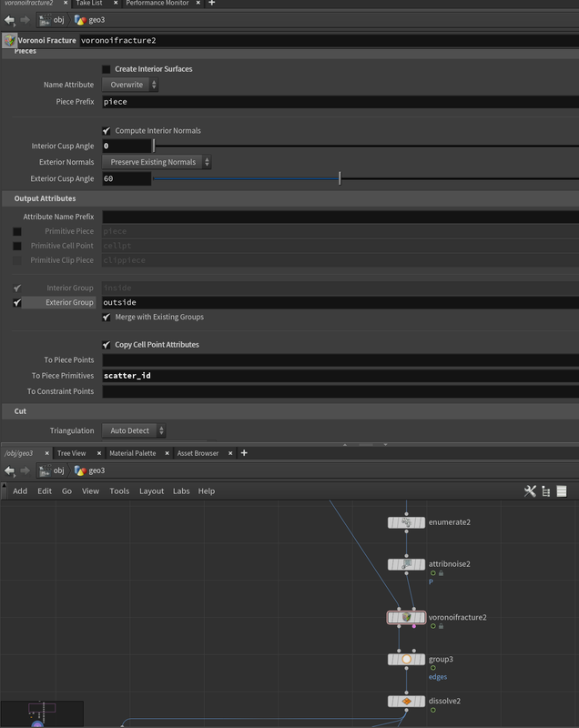Viewport: 579px width, 728px height.
Task: Add a new tab in top pane
Action: point(212,3)
